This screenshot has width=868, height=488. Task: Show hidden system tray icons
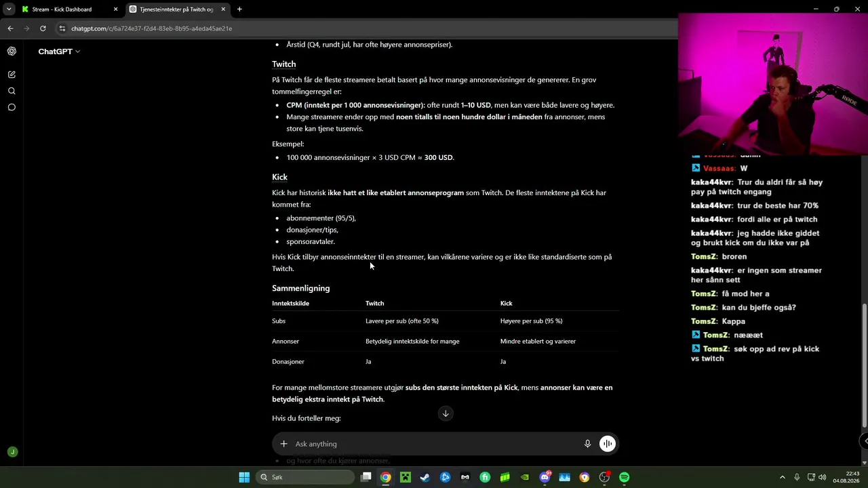pos(782,477)
